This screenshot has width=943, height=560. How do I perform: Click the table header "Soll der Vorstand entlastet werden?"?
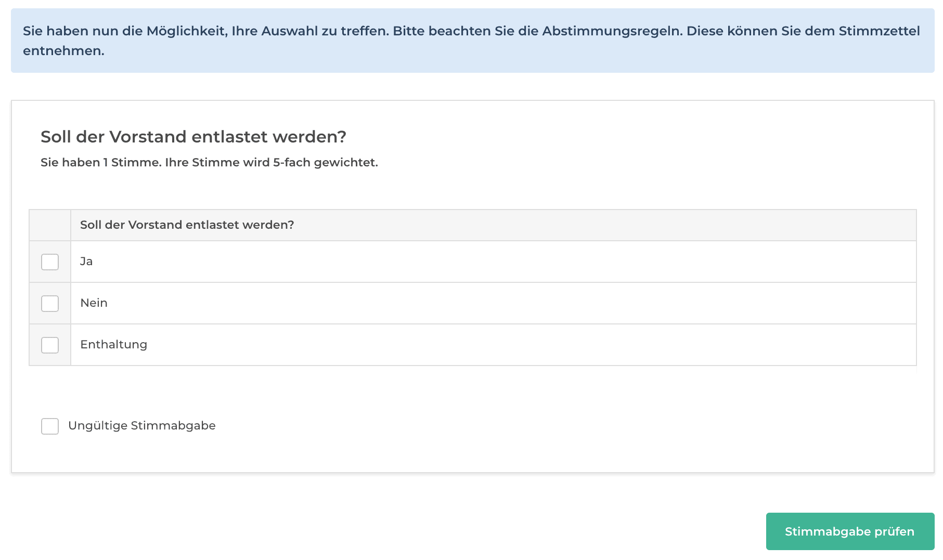click(187, 225)
